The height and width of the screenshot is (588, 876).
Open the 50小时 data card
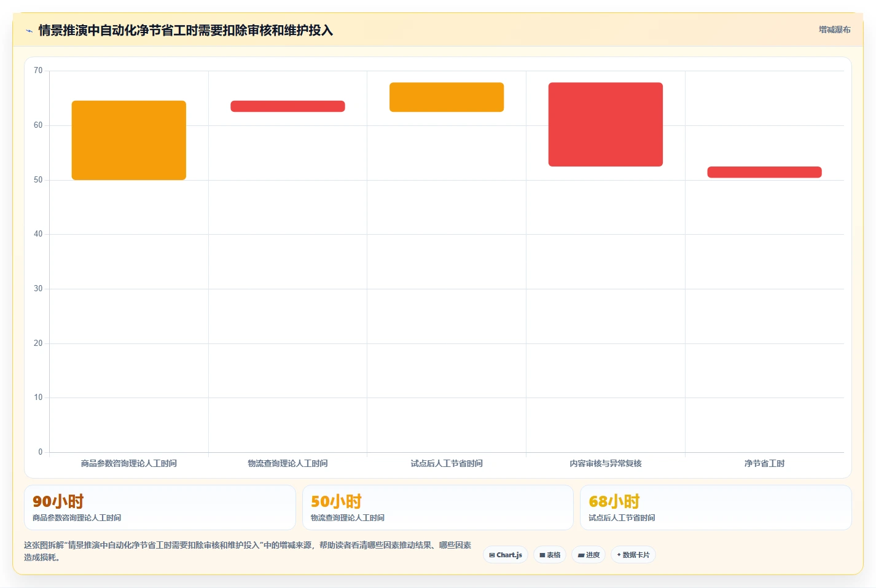[437, 508]
